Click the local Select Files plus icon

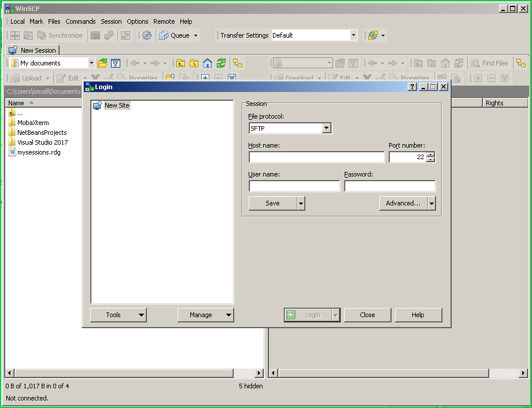205,78
